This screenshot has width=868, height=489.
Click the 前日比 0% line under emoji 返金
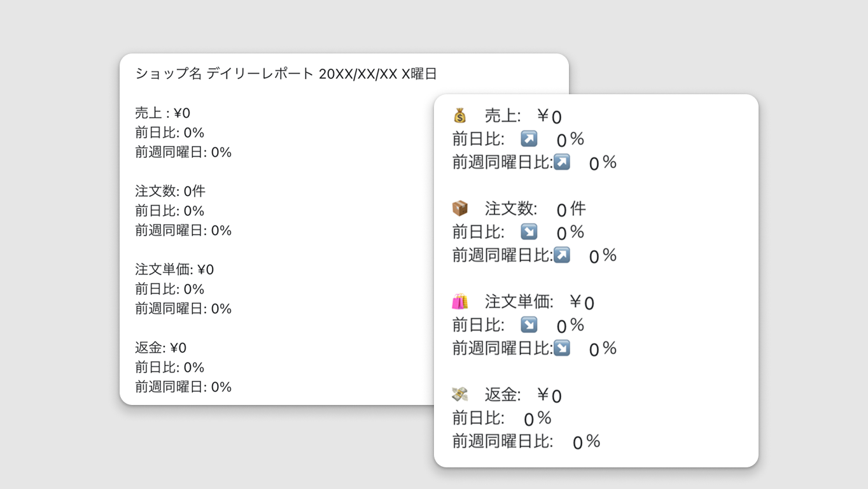[x=502, y=418]
